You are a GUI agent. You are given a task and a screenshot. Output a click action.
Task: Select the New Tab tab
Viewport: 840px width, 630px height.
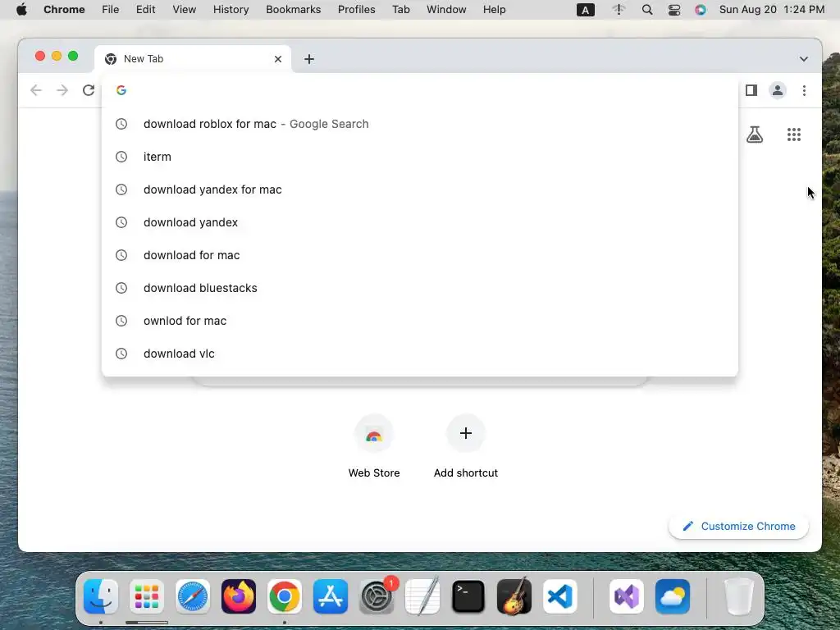(x=193, y=59)
